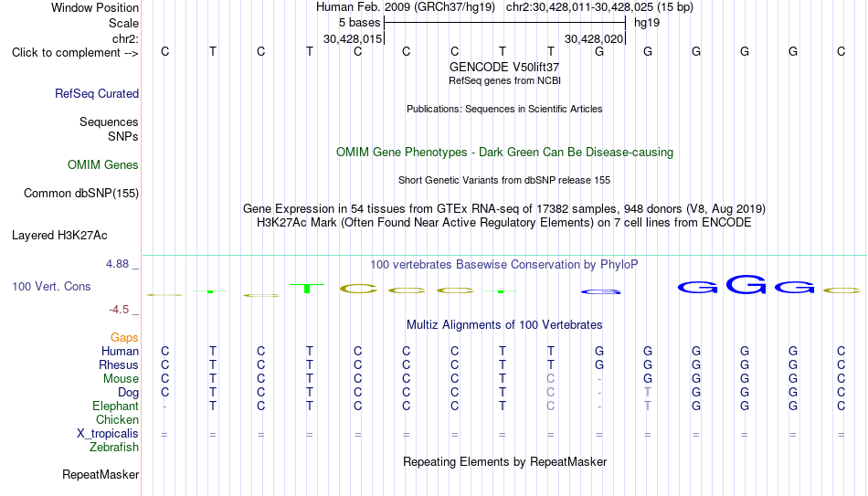Click the 4.88 PhyloP upper limit value
This screenshot has height=496, width=868.
coord(117,264)
